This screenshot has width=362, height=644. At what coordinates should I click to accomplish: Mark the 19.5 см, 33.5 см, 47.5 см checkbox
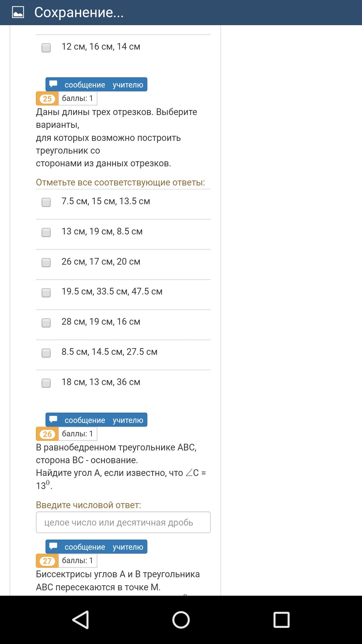click(46, 292)
